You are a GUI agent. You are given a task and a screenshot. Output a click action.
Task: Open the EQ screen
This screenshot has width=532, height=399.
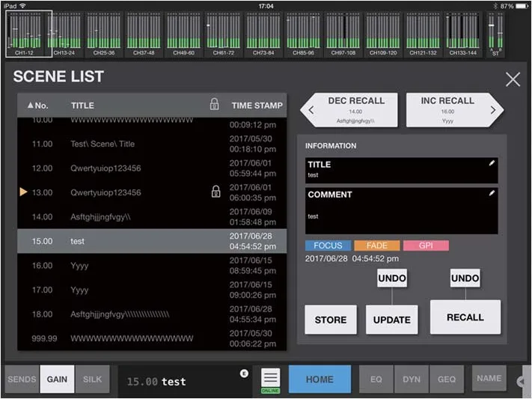tap(376, 379)
